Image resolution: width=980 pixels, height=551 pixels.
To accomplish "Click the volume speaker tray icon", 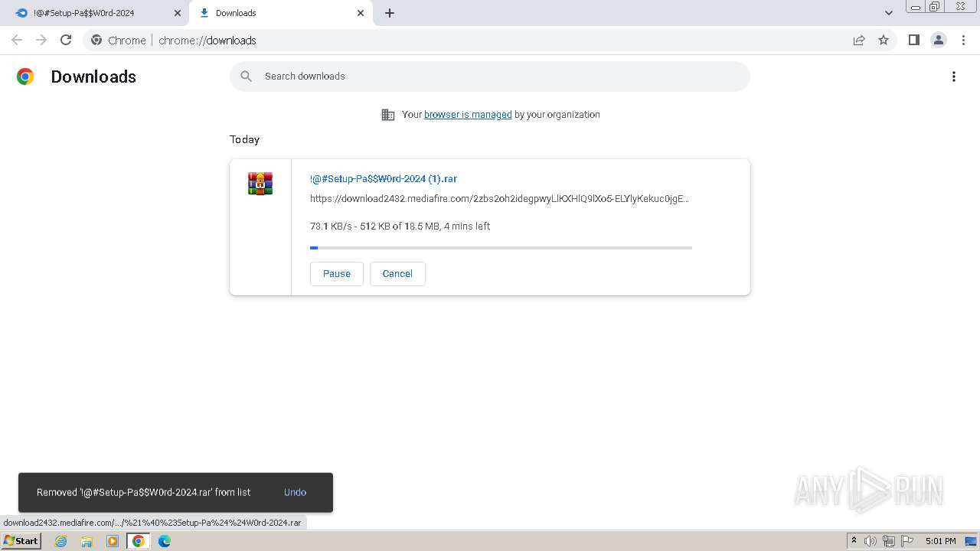I will click(871, 541).
